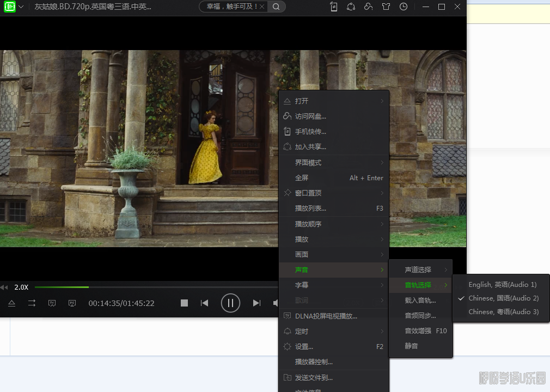Expand the 界面模式 submenu
The width and height of the screenshot is (550, 392).
pyautogui.click(x=334, y=163)
